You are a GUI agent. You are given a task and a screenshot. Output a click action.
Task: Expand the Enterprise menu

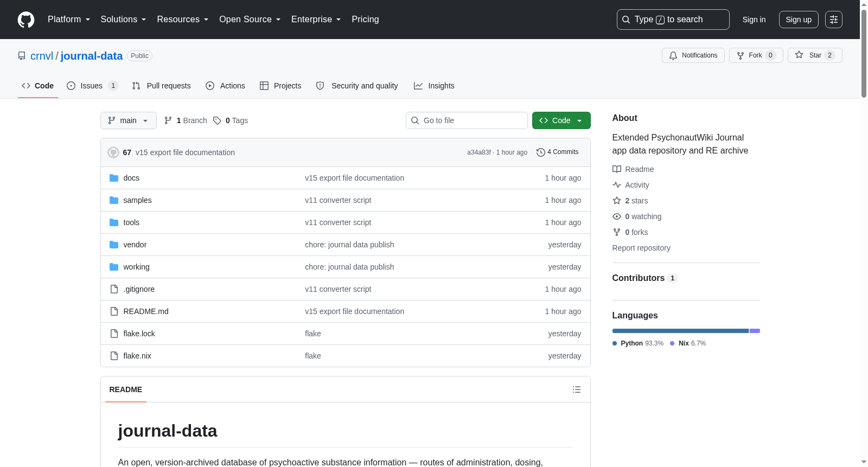316,20
